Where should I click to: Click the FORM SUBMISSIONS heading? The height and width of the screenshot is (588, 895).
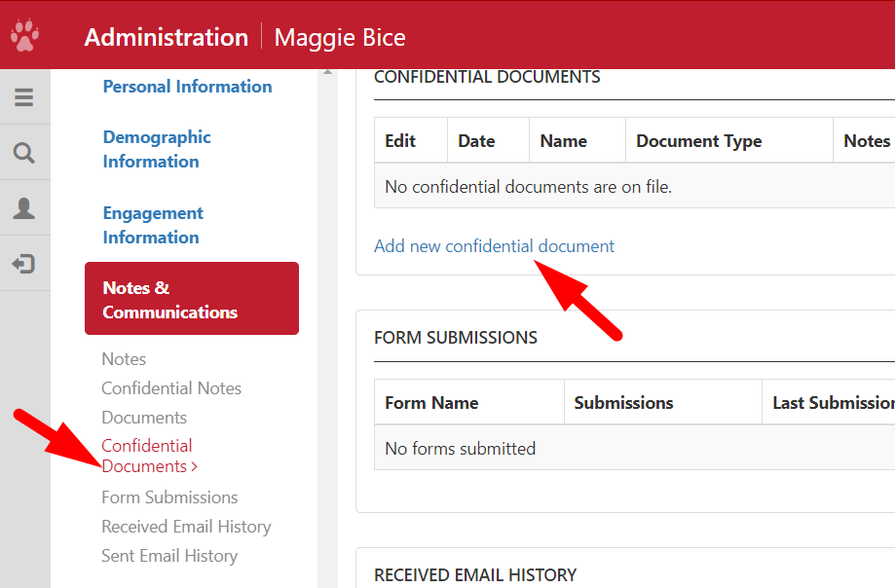pyautogui.click(x=456, y=338)
